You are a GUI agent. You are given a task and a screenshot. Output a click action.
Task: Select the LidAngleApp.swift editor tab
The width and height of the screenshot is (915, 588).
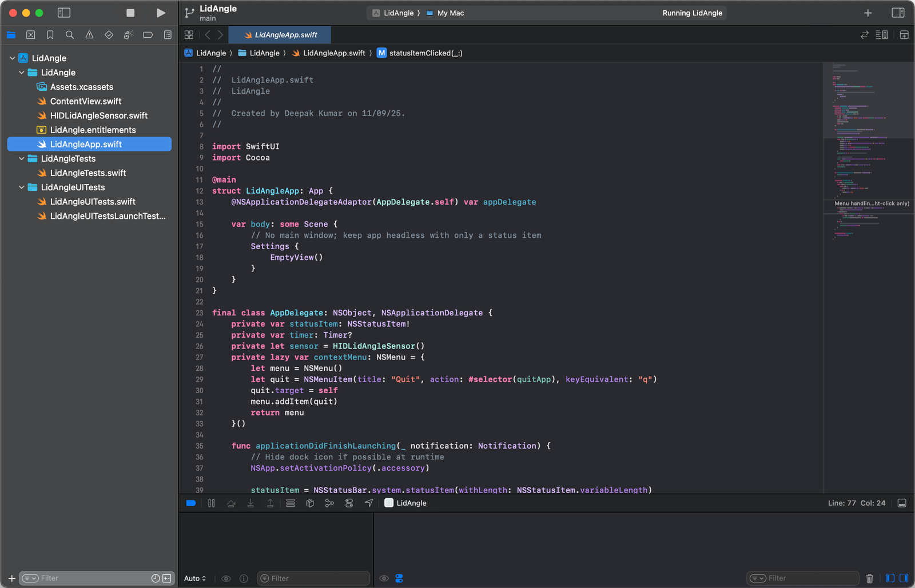tap(279, 35)
